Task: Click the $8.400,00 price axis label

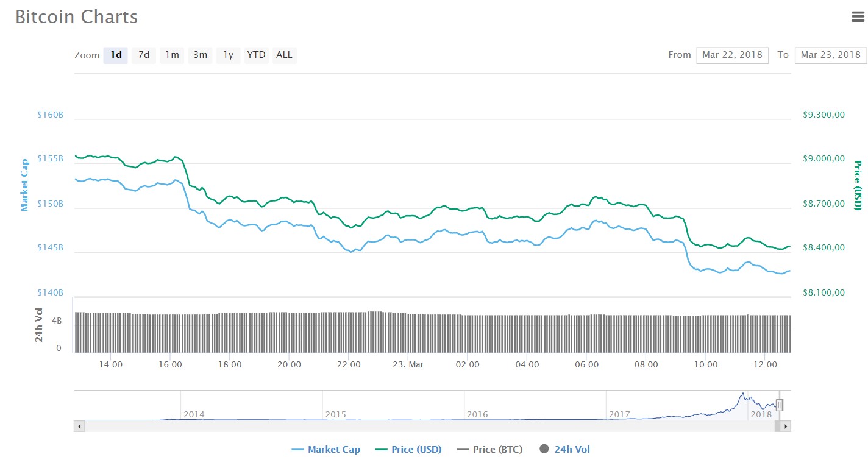Action: tap(824, 248)
